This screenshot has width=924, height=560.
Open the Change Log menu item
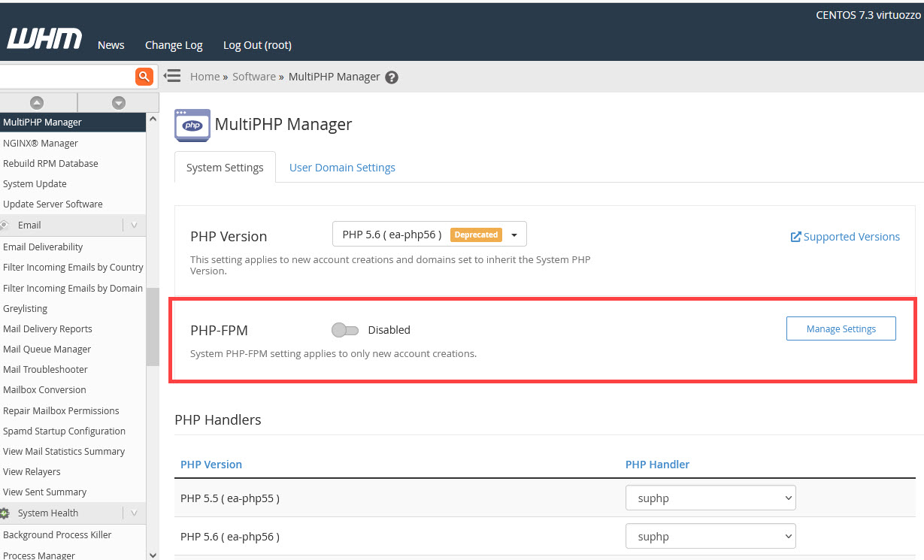click(174, 45)
